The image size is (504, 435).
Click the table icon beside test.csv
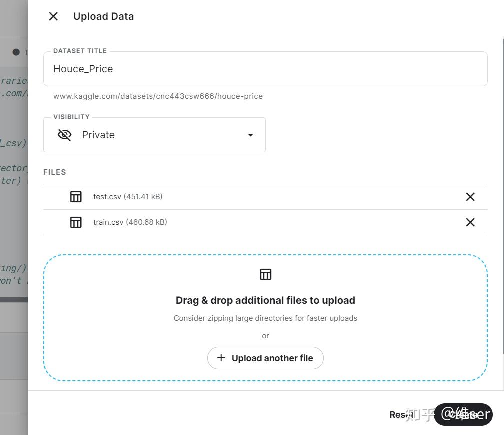click(x=76, y=197)
